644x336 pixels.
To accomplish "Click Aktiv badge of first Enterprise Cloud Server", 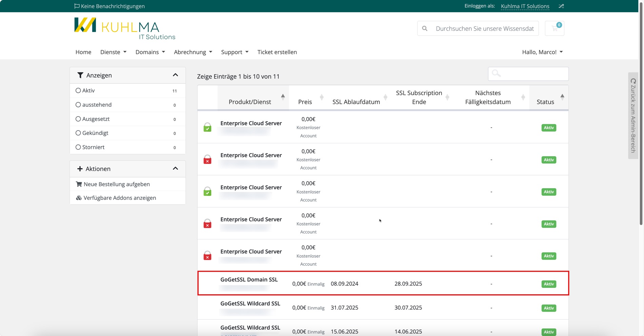I will [549, 128].
